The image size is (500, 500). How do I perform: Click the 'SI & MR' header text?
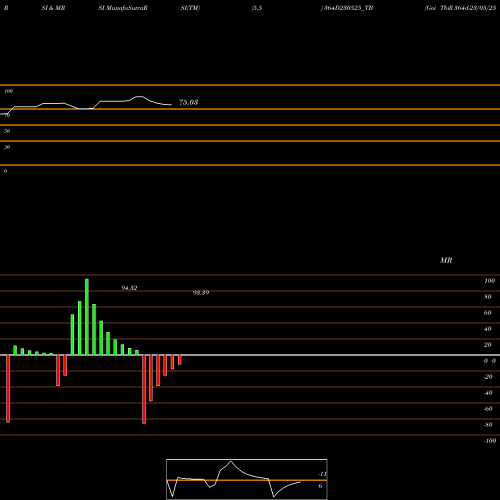coord(53,8)
